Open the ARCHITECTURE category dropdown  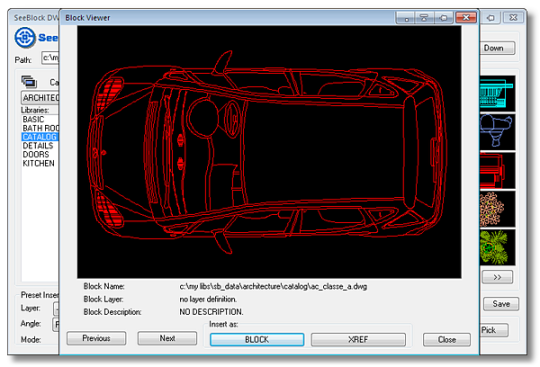pyautogui.click(x=40, y=98)
